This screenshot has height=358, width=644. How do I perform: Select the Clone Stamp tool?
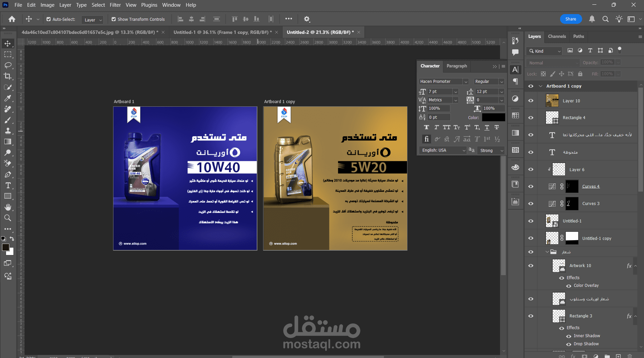tap(7, 131)
